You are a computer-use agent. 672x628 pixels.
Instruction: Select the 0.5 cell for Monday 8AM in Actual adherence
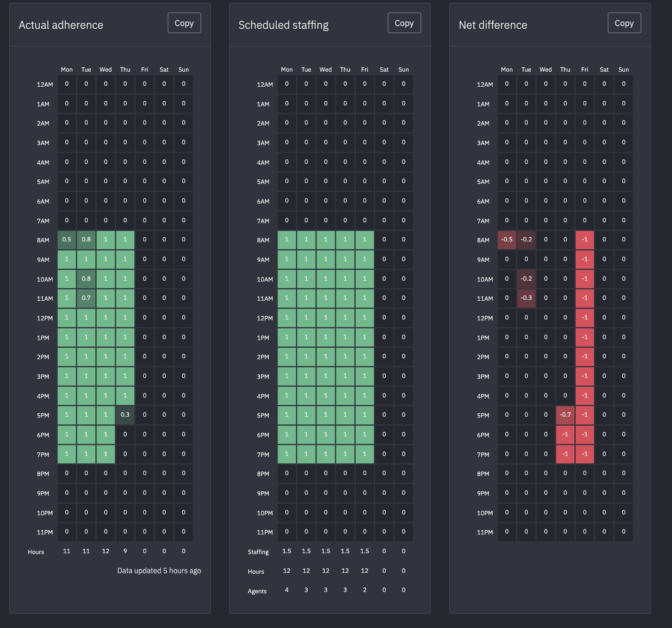click(67, 240)
